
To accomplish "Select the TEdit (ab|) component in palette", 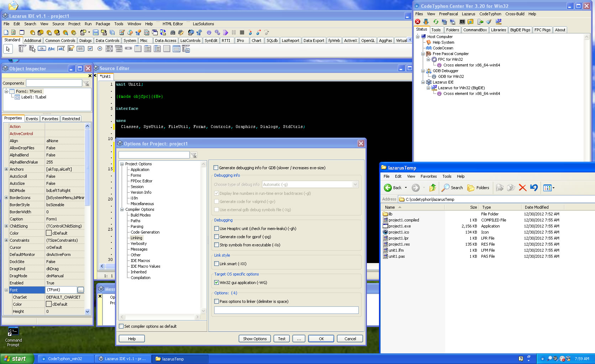I will 61,49.
